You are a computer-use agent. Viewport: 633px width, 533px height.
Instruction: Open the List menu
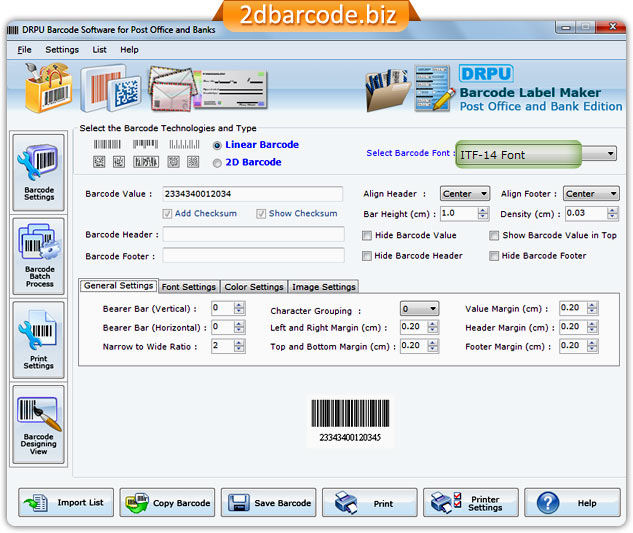click(x=99, y=50)
